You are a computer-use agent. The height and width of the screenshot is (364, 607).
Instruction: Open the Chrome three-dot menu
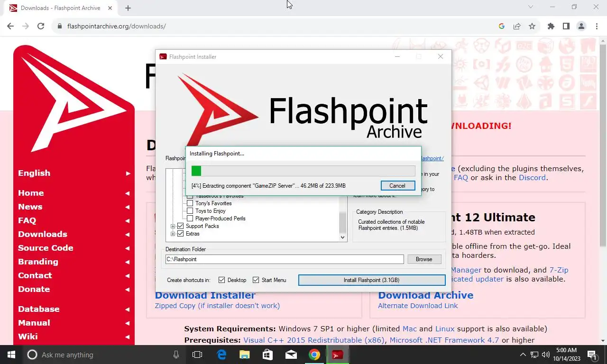click(x=597, y=26)
